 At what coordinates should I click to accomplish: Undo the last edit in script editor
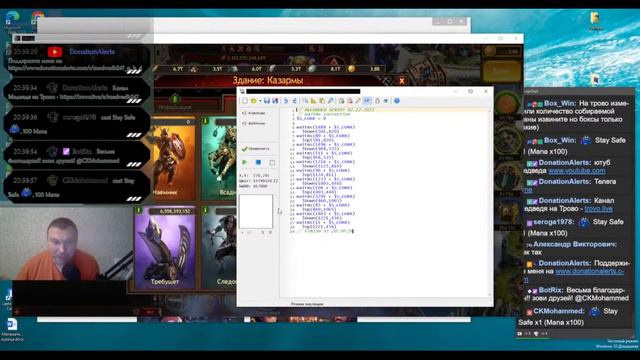pyautogui.click(x=286, y=101)
